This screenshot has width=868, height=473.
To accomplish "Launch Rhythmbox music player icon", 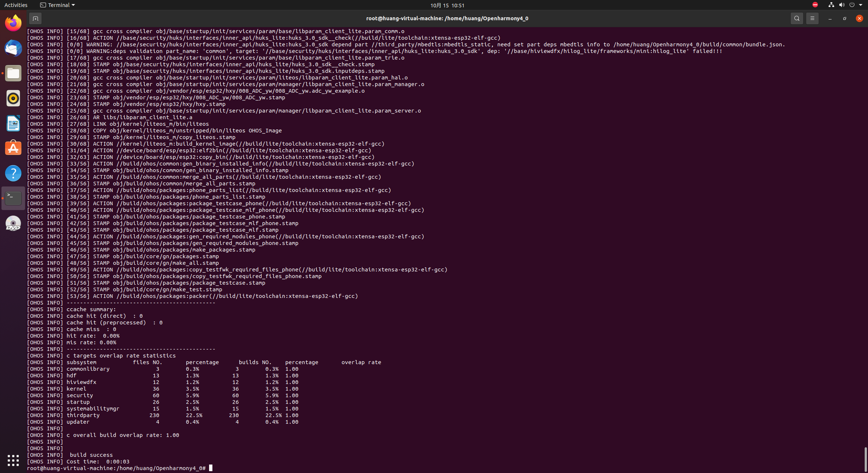I will click(13, 98).
